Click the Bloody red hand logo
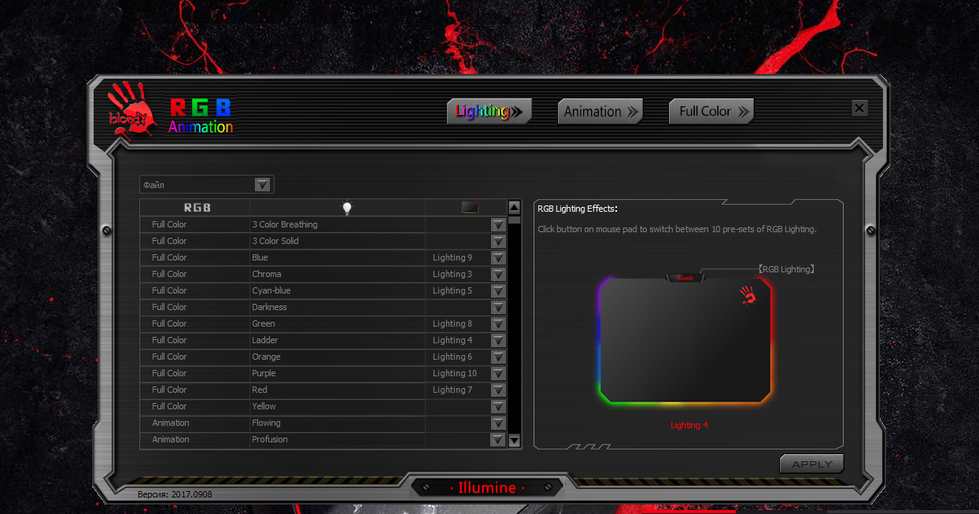 (130, 108)
